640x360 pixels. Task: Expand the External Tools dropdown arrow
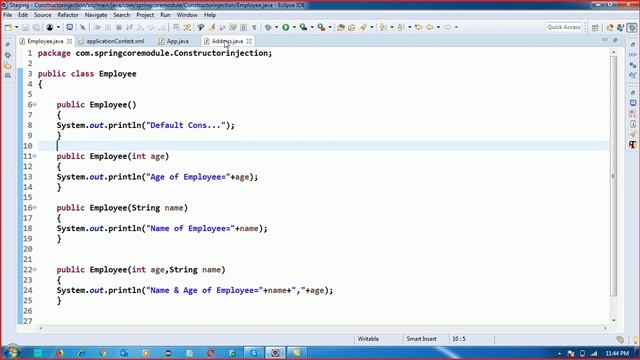coord(330,27)
